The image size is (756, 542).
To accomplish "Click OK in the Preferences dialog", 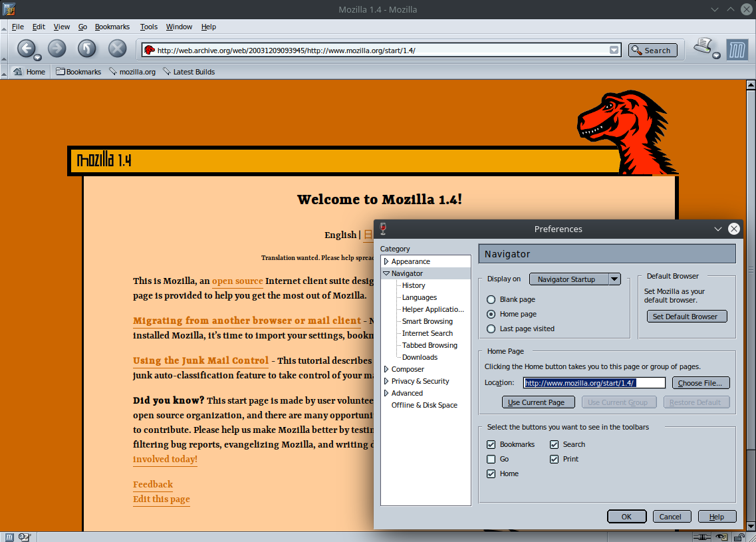I will point(626,517).
